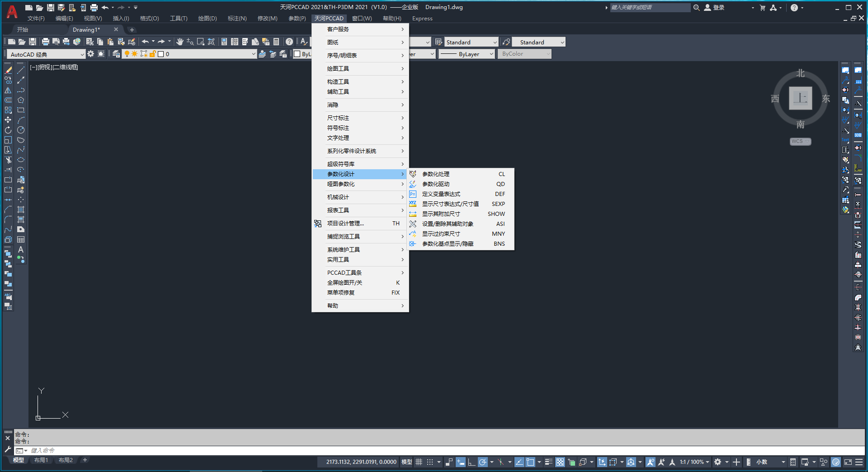
Task: Click the 登录 sign-in button
Action: click(x=714, y=7)
